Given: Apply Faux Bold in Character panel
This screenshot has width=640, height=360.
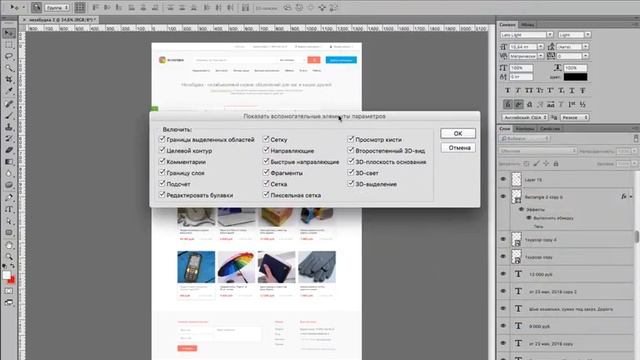Looking at the screenshot, I should 507,91.
